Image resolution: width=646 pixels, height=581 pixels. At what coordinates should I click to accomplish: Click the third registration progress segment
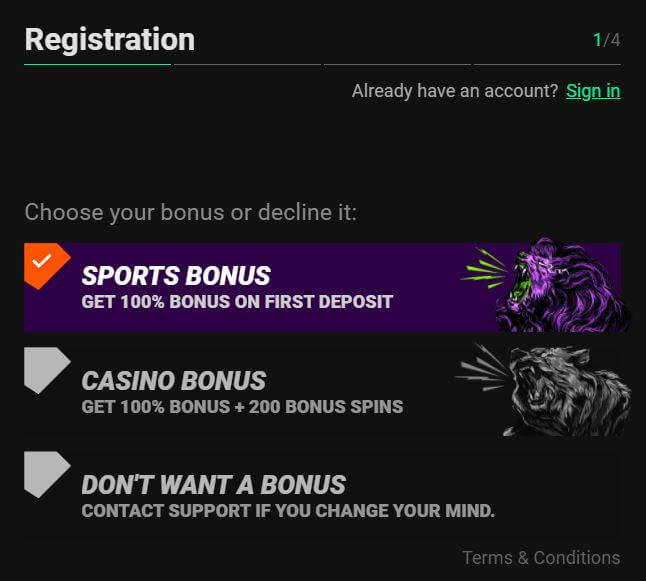click(397, 64)
